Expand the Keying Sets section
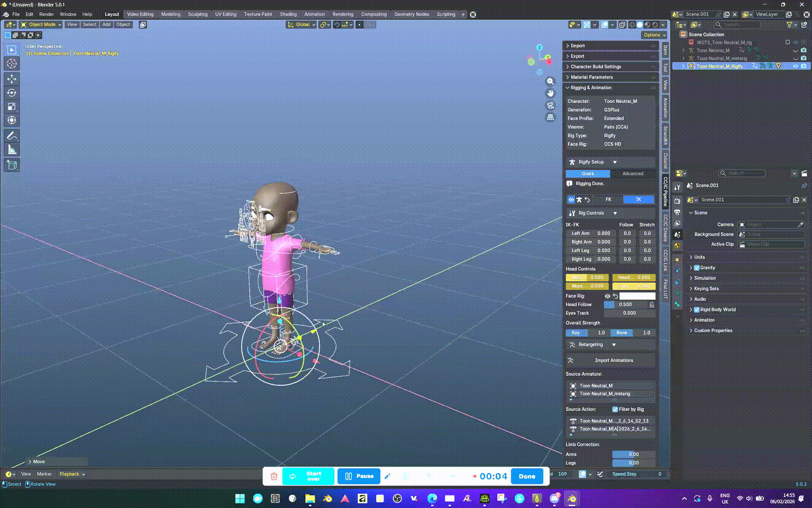 [706, 289]
